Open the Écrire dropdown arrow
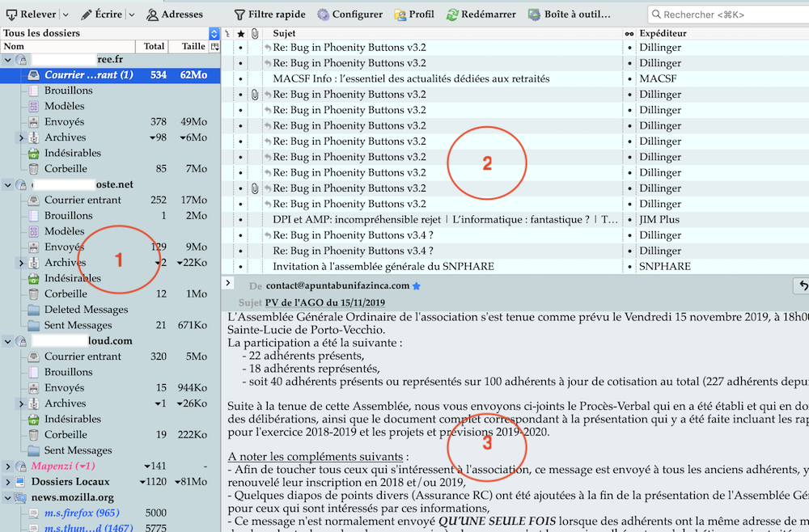This screenshot has height=532, width=809. (x=130, y=15)
